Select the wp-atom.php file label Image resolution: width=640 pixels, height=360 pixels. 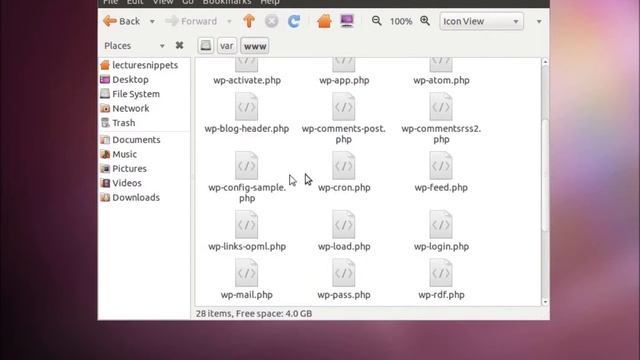coord(441,80)
